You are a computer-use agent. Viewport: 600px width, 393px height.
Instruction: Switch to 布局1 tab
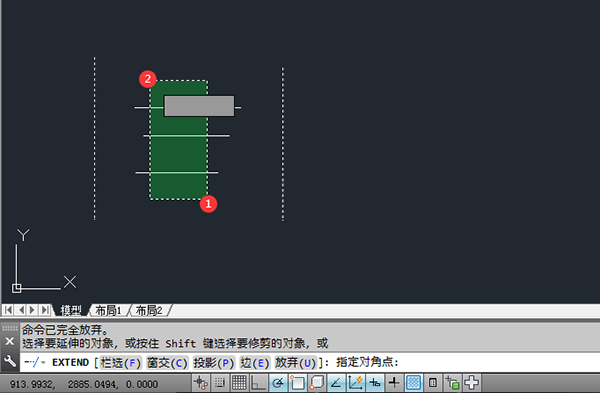(109, 310)
